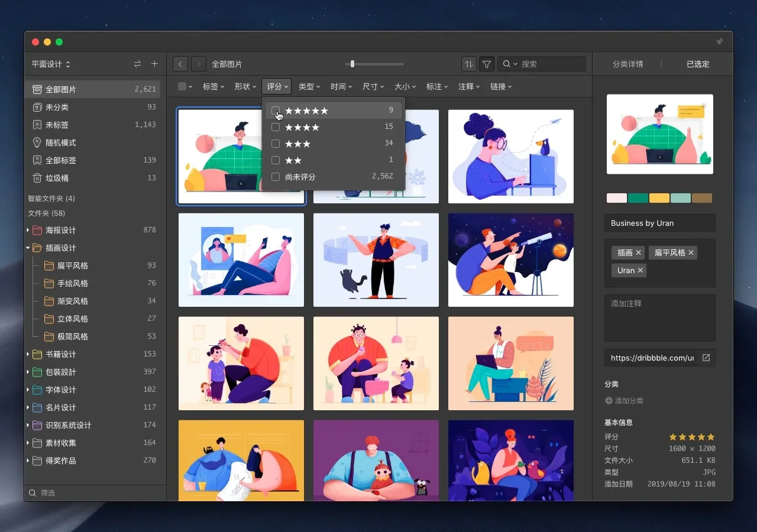Select 全部图片 in sidebar
Image resolution: width=757 pixels, height=532 pixels.
(x=92, y=89)
